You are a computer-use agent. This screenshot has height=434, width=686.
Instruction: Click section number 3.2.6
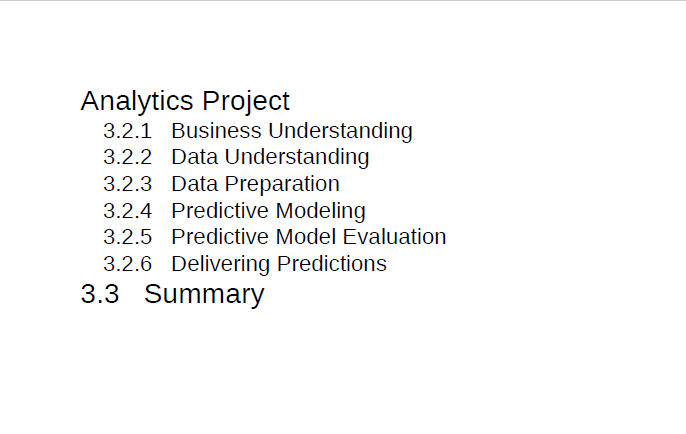click(x=127, y=264)
